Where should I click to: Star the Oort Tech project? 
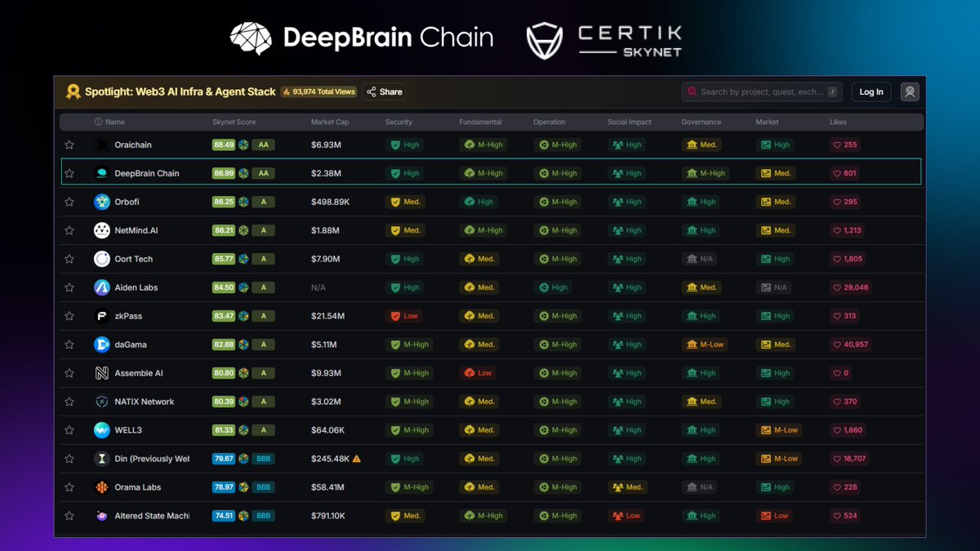69,259
